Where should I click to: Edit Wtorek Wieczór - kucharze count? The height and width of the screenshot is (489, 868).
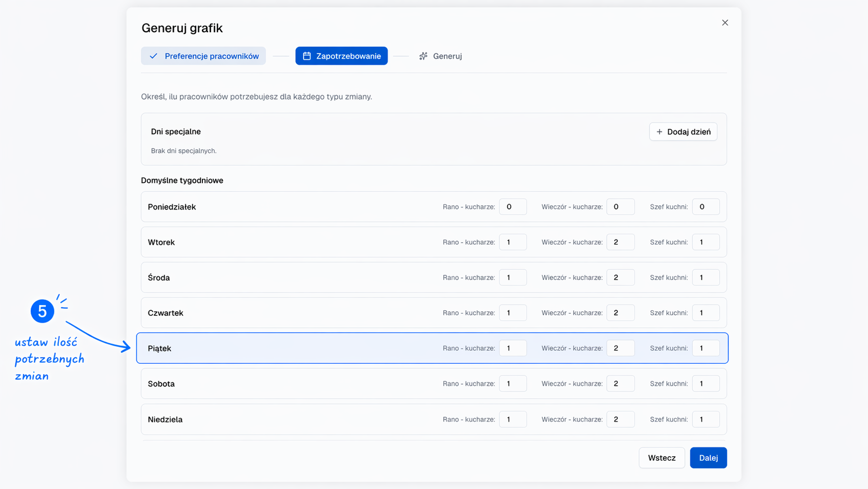[620, 242]
